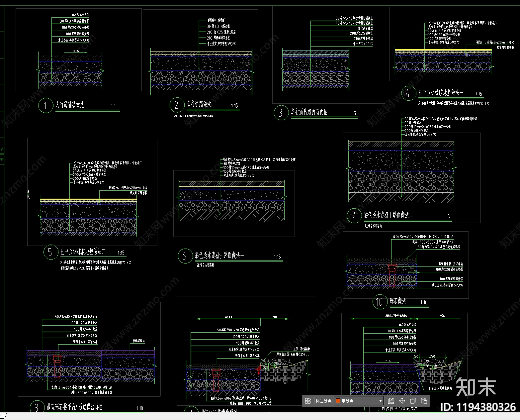
Task: Select the title 彩色透水混凝土路面做法二
Action: pyautogui.click(x=389, y=215)
